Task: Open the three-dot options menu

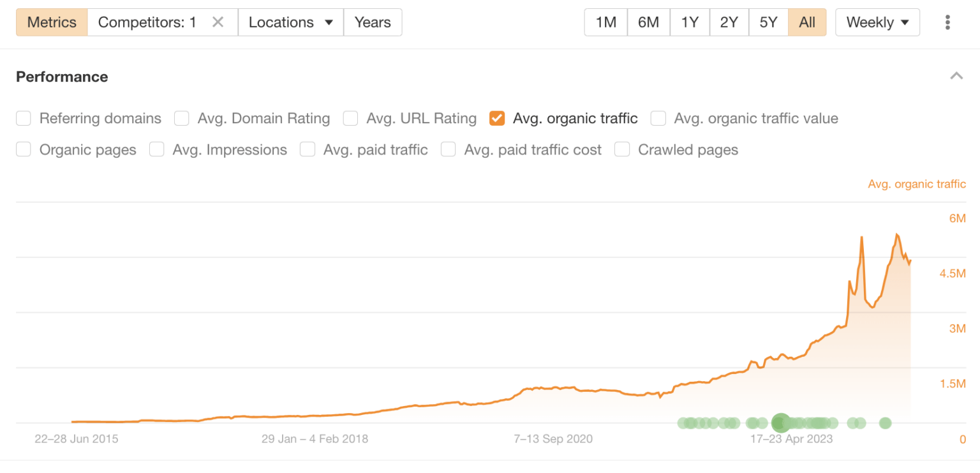Action: click(947, 22)
